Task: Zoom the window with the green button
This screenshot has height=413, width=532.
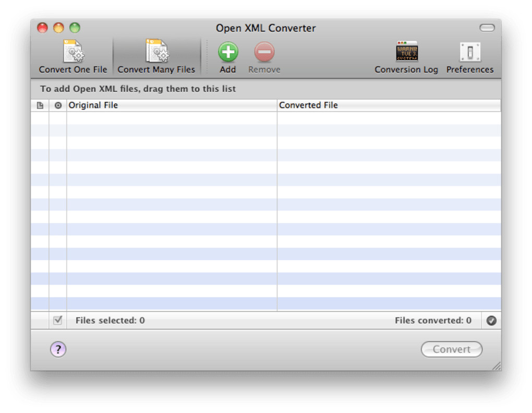Action: [x=75, y=28]
